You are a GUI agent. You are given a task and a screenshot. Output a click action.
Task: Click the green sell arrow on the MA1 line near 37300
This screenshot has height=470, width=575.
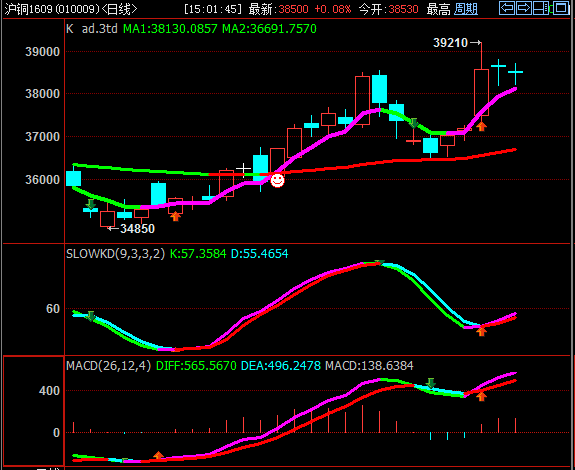(414, 123)
